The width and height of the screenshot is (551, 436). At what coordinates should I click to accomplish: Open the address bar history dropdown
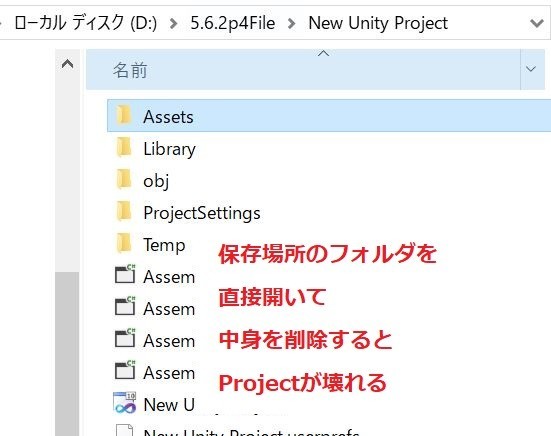click(537, 24)
